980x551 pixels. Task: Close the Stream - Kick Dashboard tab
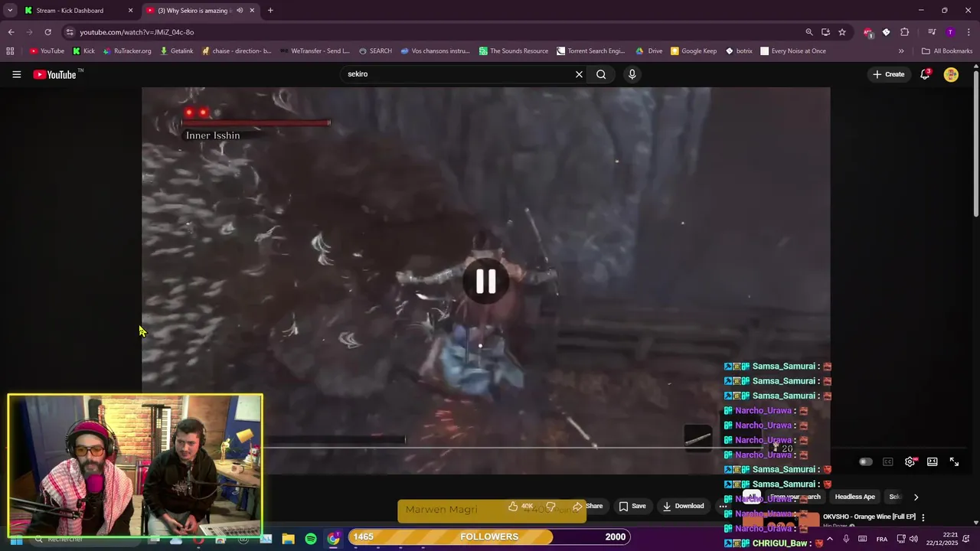click(x=130, y=11)
